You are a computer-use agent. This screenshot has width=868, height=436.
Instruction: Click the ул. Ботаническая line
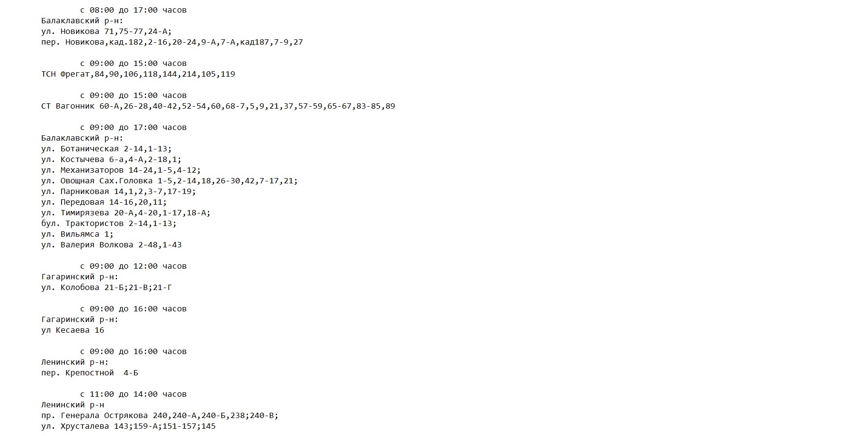click(106, 149)
